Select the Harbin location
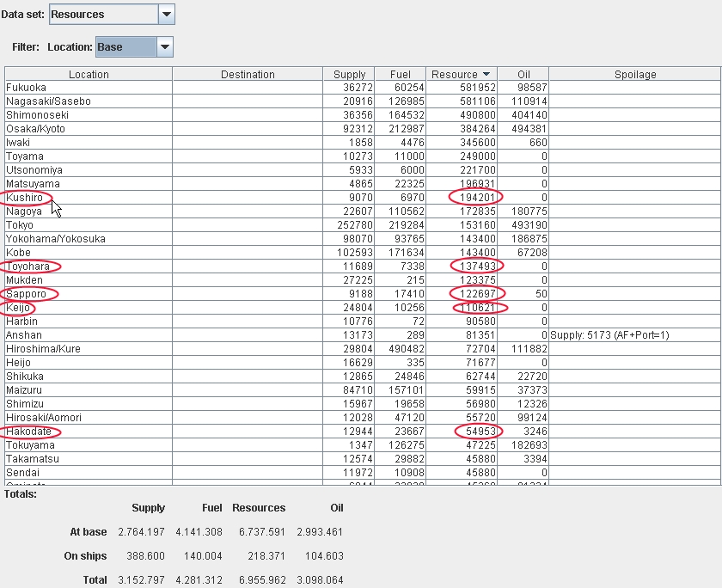Screen dimensions: 722x588 pyautogui.click(x=22, y=322)
